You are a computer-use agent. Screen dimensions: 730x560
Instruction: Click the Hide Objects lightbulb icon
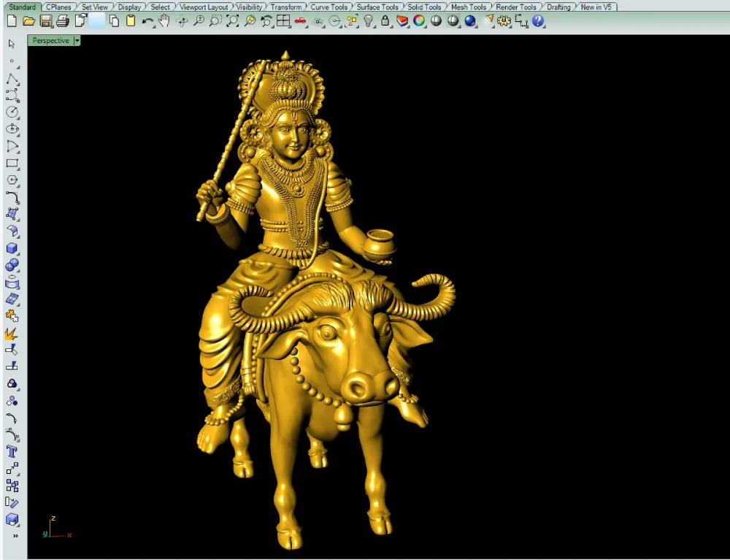(x=369, y=21)
